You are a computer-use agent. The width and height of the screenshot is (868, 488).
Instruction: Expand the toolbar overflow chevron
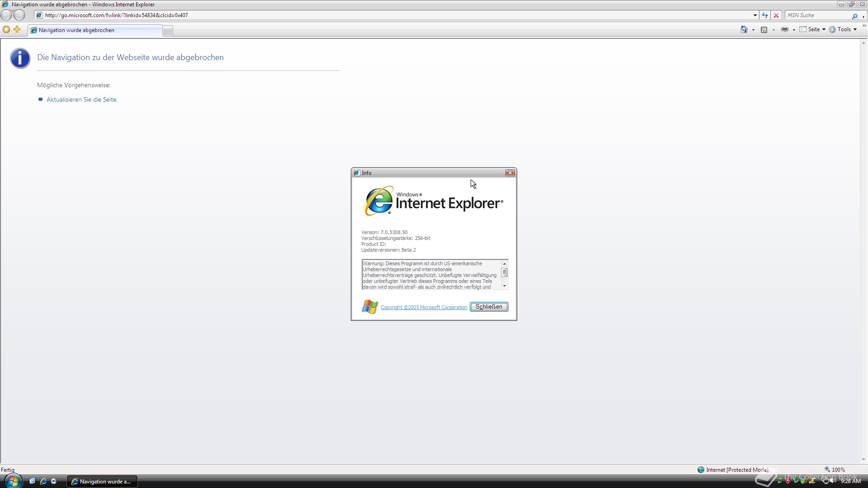[x=864, y=26]
